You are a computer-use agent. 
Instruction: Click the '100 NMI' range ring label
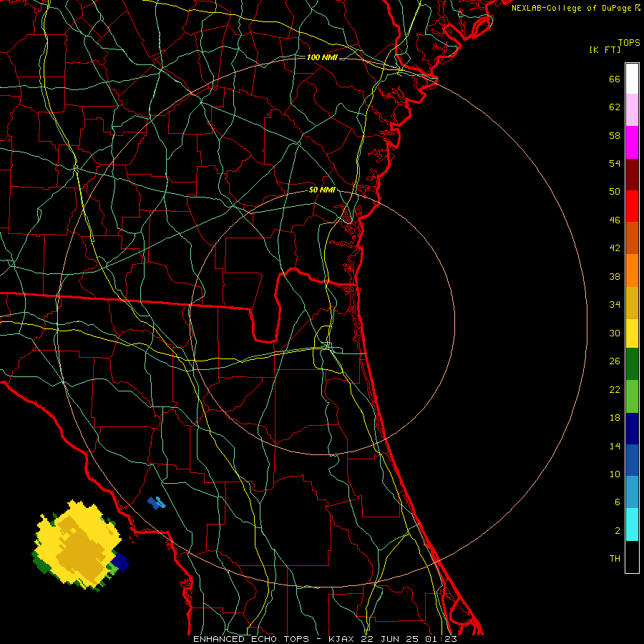[322, 57]
